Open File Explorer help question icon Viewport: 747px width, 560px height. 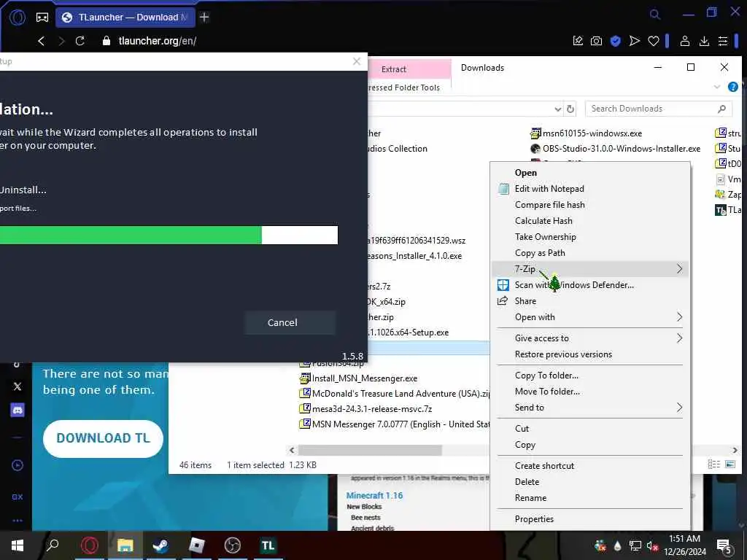pyautogui.click(x=732, y=87)
